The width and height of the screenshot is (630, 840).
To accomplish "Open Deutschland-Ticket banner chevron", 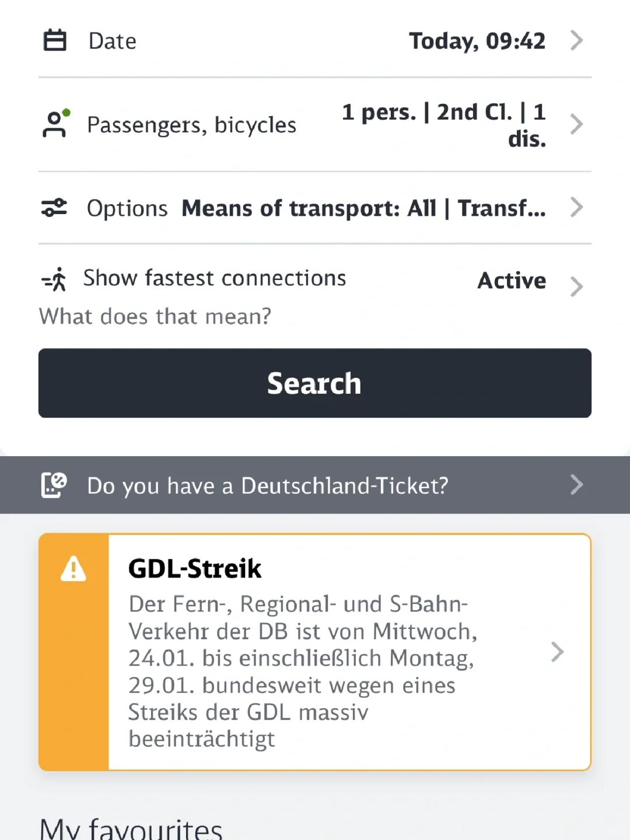I will pyautogui.click(x=576, y=485).
